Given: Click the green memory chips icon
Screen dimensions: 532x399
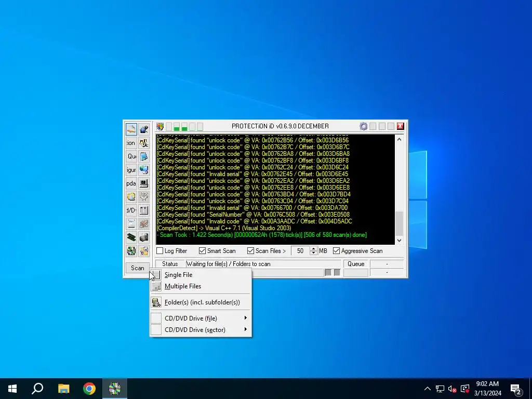Looking at the screenshot, I should (x=131, y=237).
